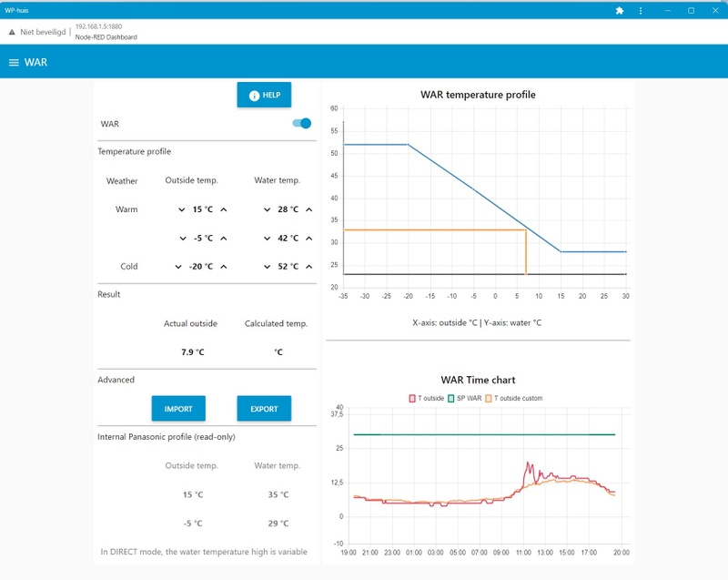Increase middle outside temp -5 °C
The height and width of the screenshot is (580, 728).
point(224,239)
